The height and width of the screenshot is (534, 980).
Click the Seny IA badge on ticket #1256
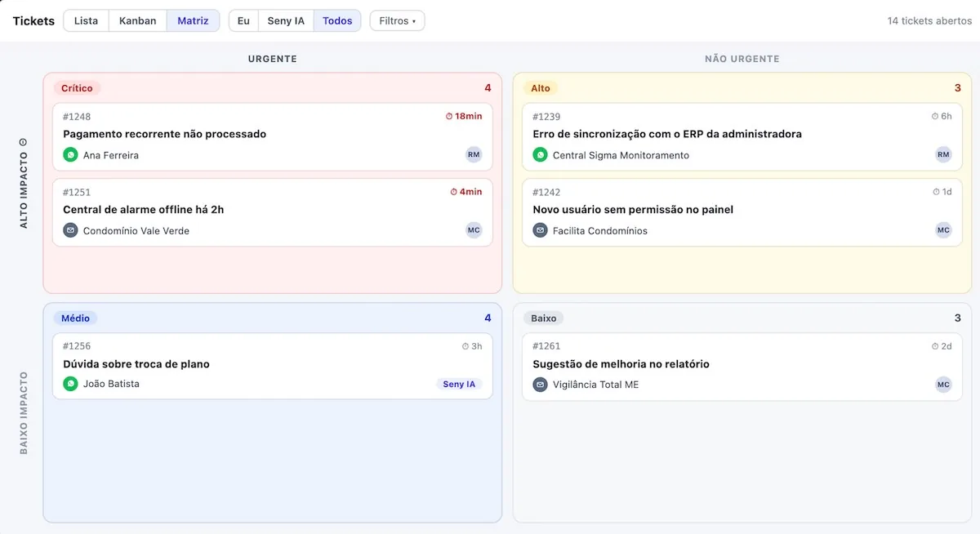[459, 384]
